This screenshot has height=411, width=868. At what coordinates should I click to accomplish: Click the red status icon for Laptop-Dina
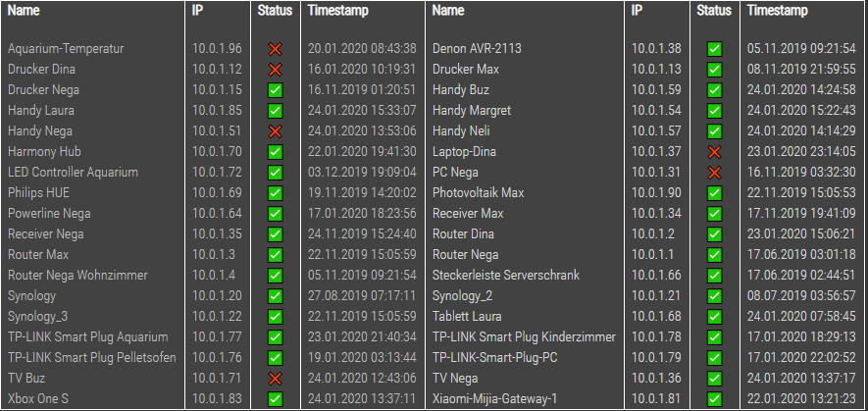coord(714,152)
